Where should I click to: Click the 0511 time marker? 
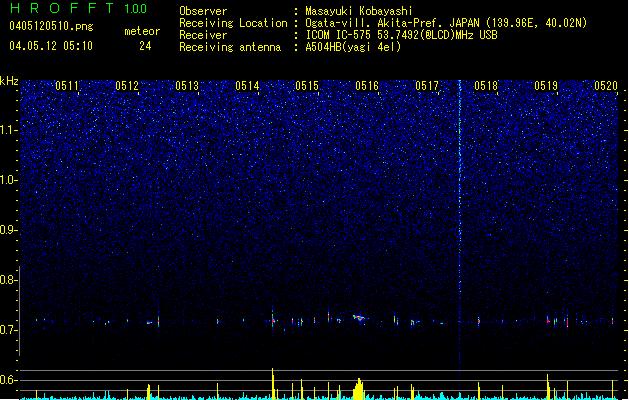coord(67,86)
